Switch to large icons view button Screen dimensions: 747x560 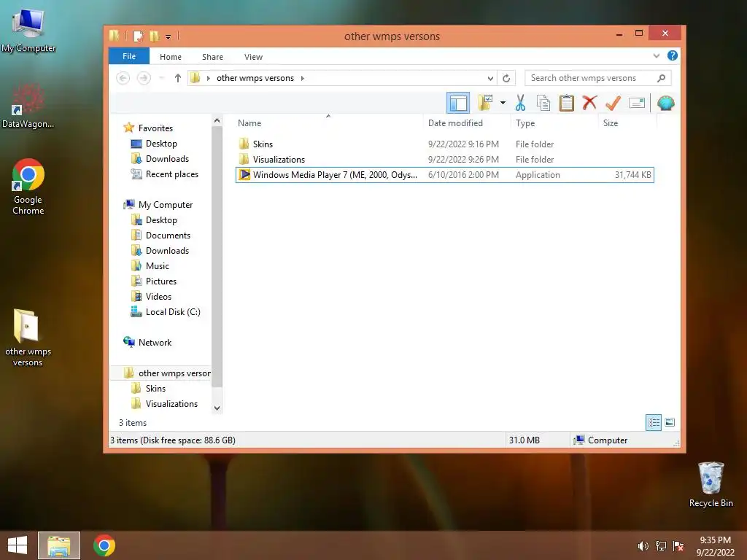click(670, 422)
